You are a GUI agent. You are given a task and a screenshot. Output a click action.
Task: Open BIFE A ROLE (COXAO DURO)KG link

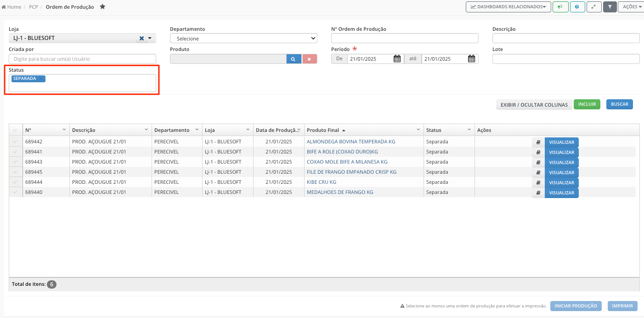[342, 152]
